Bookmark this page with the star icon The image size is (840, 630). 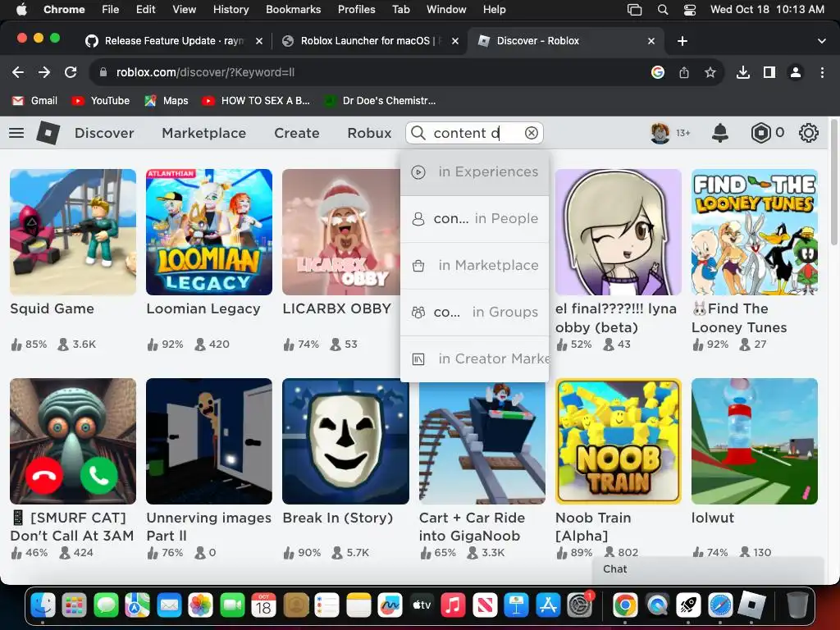(710, 72)
